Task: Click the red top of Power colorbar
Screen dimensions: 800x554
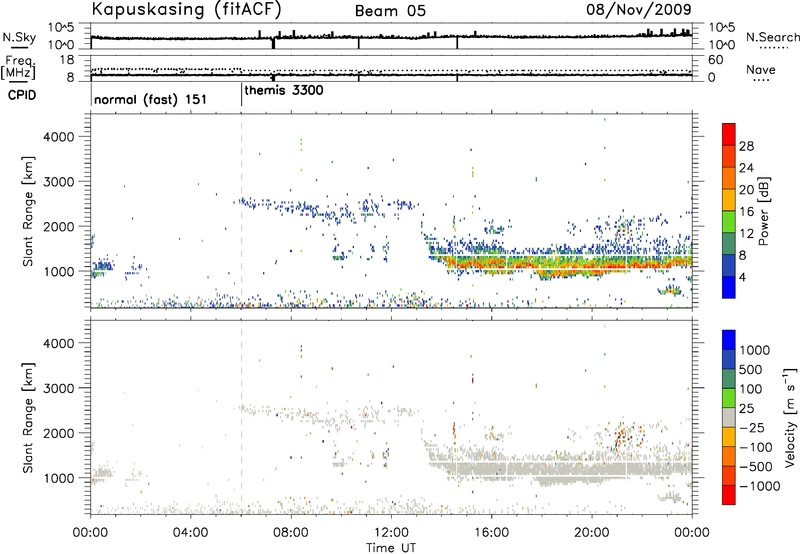Action: coord(729,134)
